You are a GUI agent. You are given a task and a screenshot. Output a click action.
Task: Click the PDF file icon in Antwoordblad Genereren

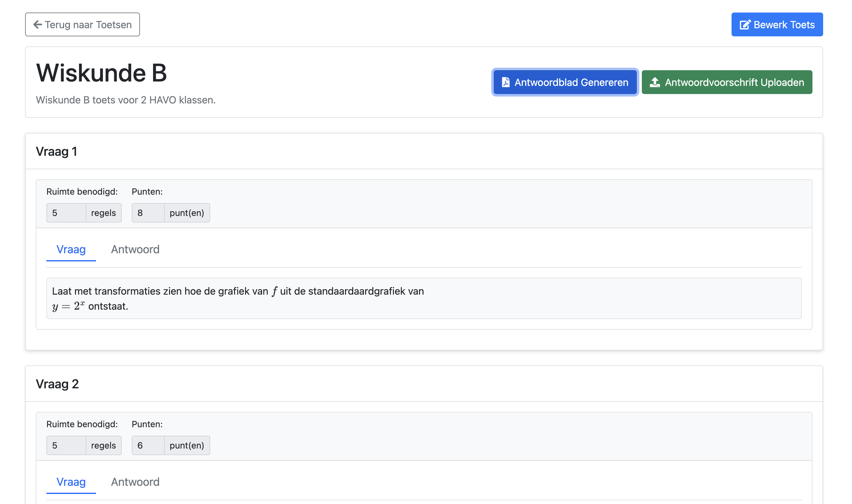[506, 82]
